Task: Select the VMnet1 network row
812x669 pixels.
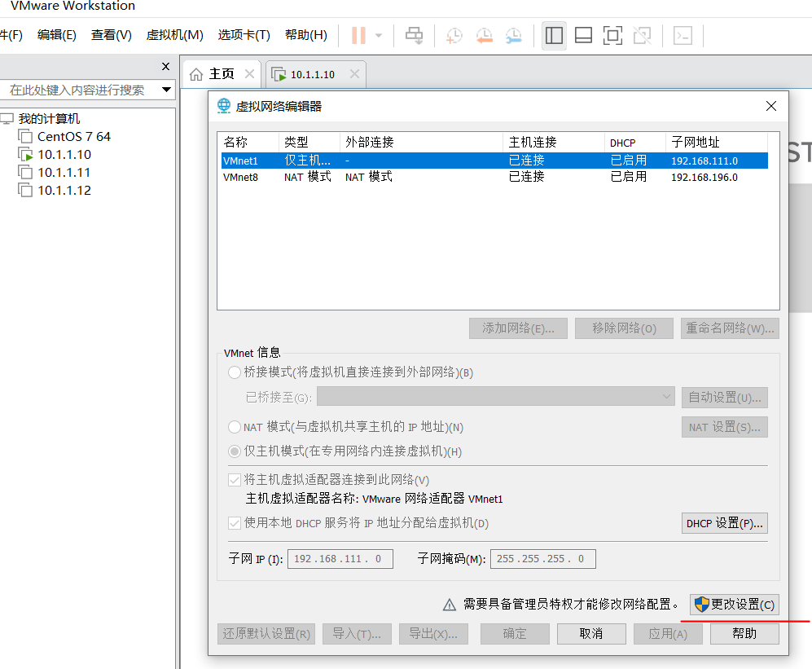Action: click(x=494, y=161)
